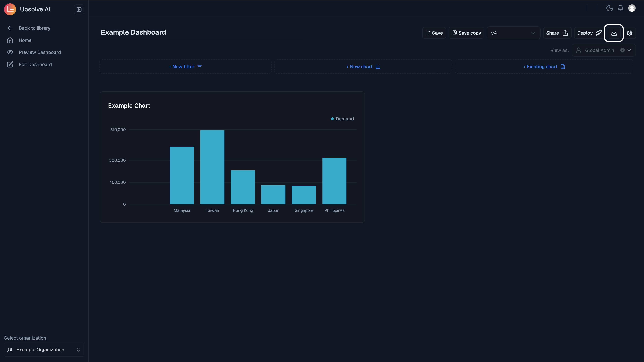Collapse the sidebar panel icon
This screenshot has width=644, height=362.
(79, 10)
